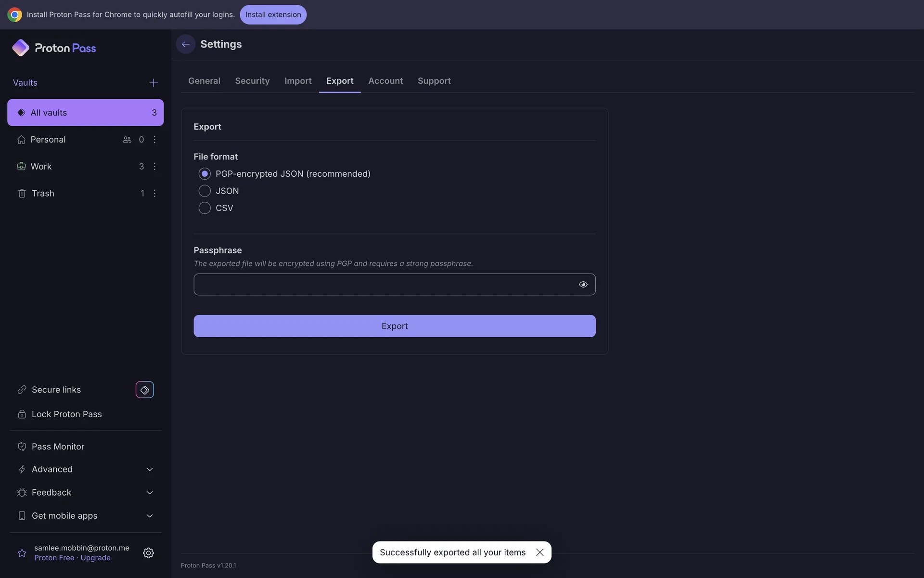Reveal the passphrase with the eye icon

pyautogui.click(x=583, y=285)
